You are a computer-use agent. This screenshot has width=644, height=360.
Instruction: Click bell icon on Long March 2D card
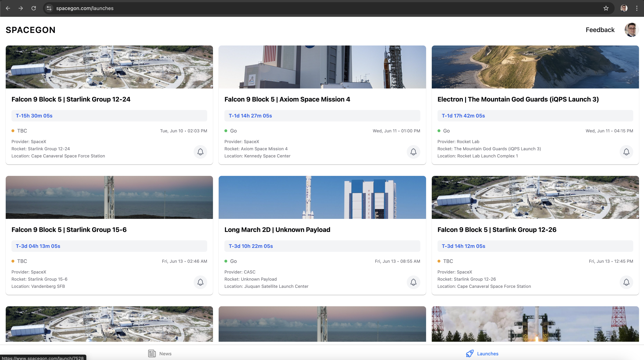coord(413,282)
